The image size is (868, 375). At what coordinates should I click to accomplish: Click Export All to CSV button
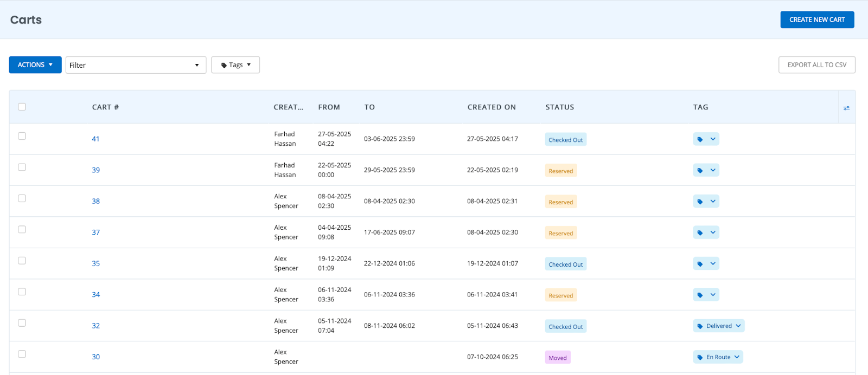coord(817,64)
